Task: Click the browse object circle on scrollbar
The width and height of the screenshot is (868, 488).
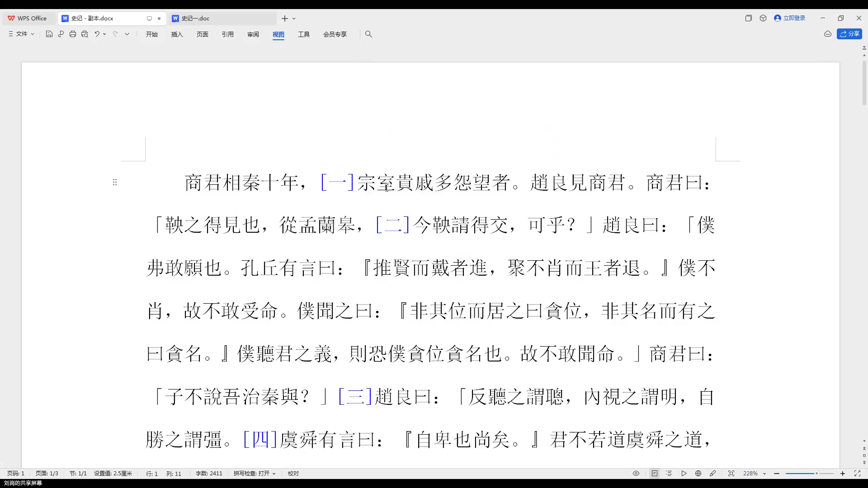Action: coord(864,455)
